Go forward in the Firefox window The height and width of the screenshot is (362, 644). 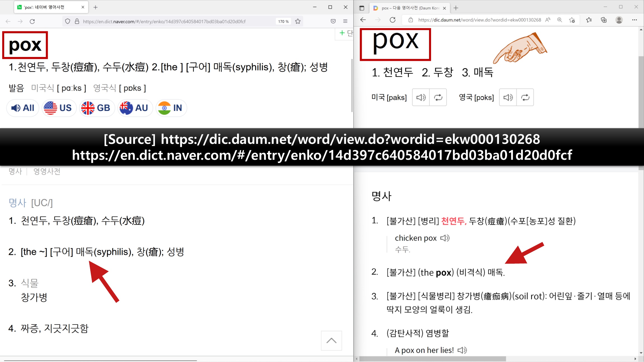tap(20, 22)
